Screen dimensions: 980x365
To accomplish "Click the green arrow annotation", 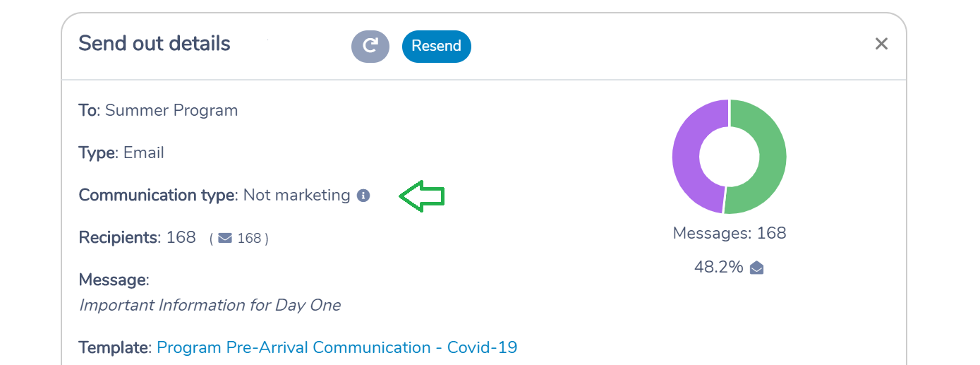I will point(422,196).
